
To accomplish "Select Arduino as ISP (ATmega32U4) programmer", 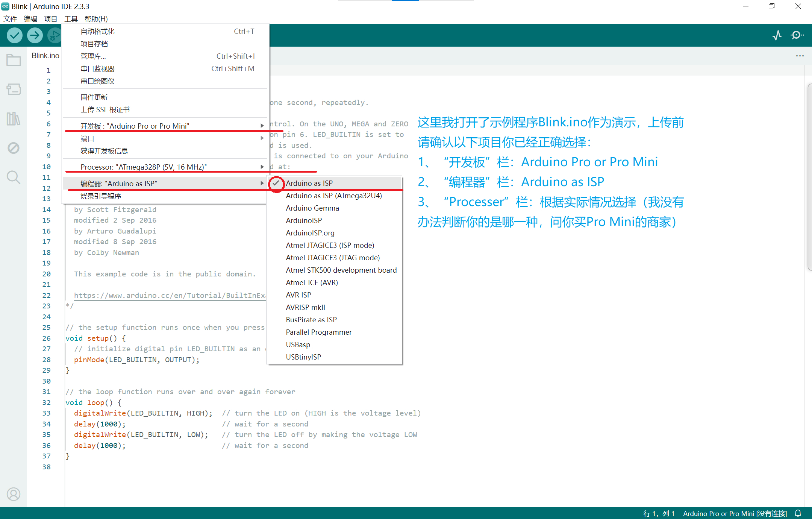I will click(x=335, y=196).
